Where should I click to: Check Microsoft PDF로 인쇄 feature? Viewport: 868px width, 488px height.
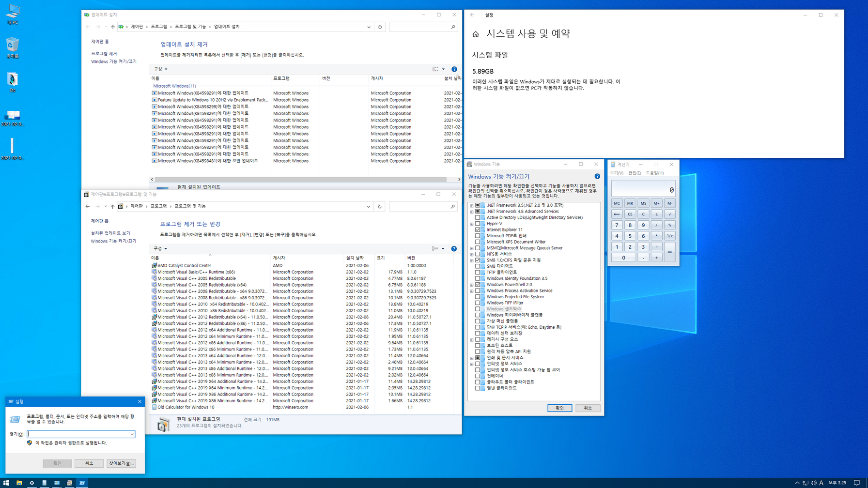coord(478,236)
